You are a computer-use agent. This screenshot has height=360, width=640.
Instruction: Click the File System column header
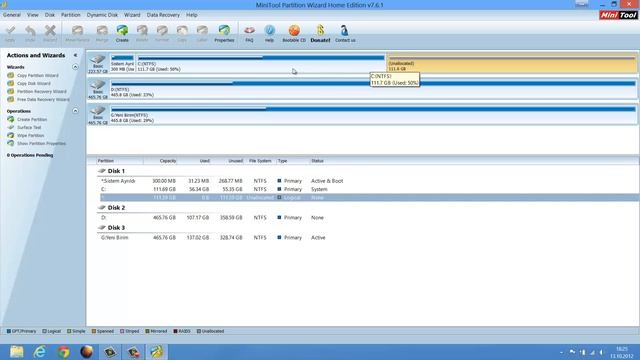260,161
